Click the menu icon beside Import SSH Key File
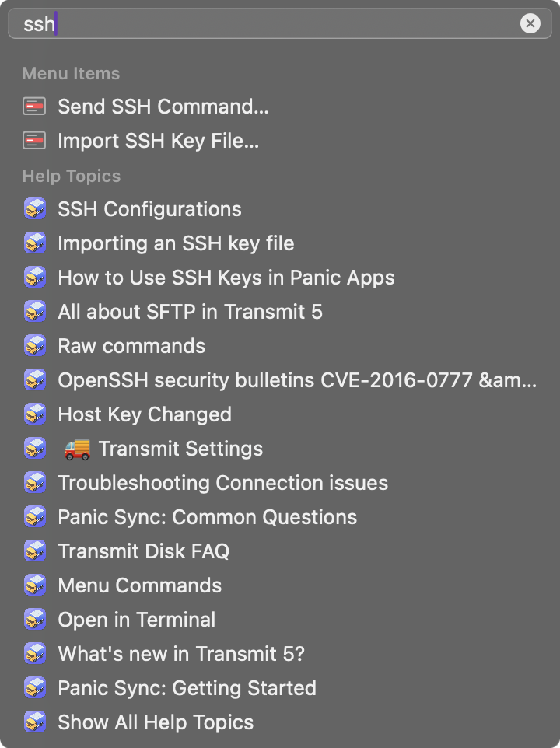 34,141
